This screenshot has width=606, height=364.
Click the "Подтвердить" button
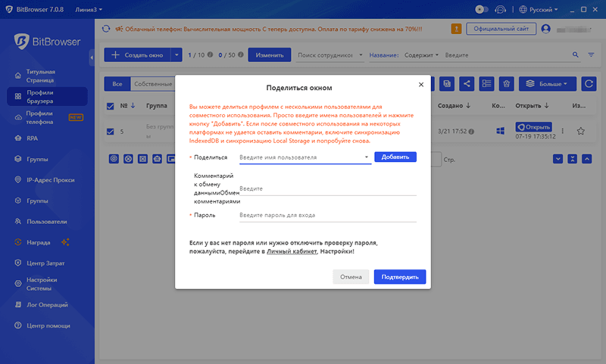point(400,277)
